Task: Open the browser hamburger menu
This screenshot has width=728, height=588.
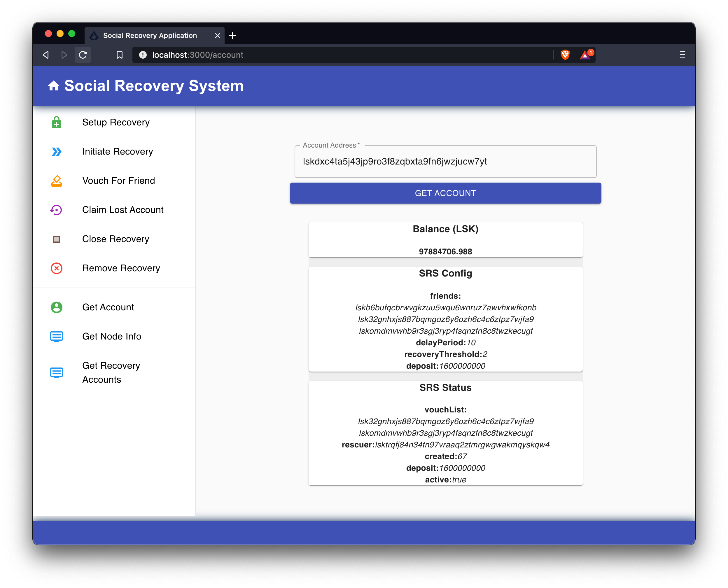Action: pyautogui.click(x=682, y=55)
